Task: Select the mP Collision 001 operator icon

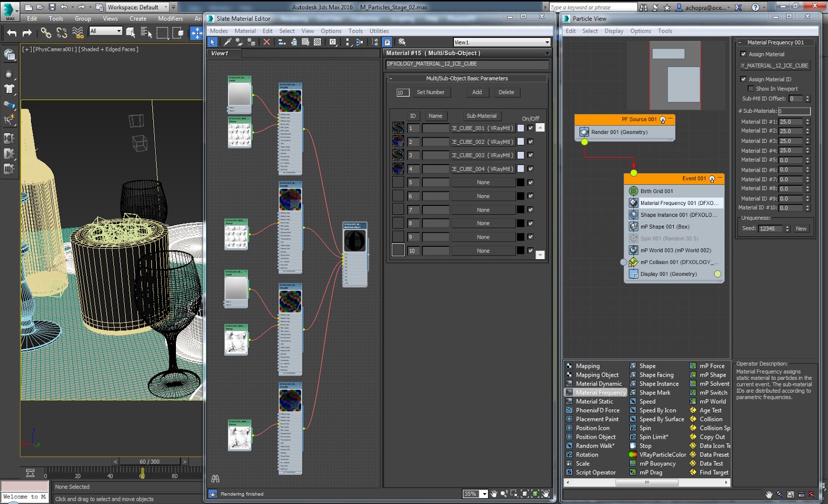Action: click(x=633, y=262)
